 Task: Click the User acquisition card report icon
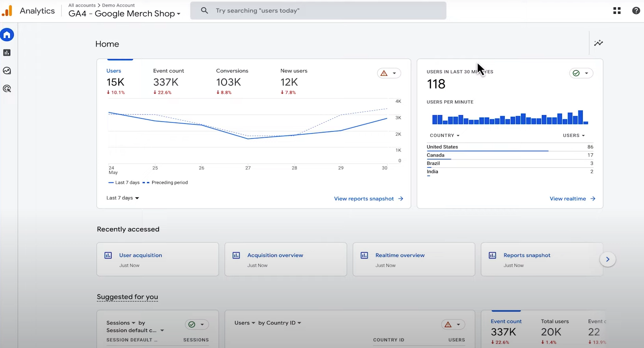[x=108, y=255]
